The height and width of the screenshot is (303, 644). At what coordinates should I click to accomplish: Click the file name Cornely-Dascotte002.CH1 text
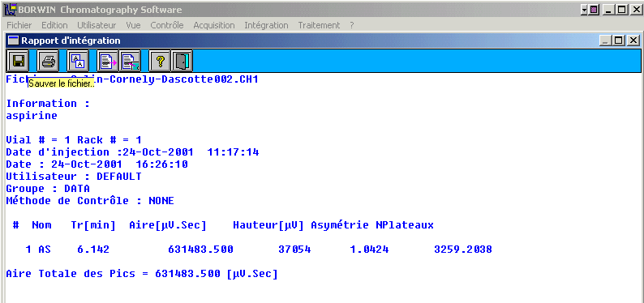tap(183, 79)
